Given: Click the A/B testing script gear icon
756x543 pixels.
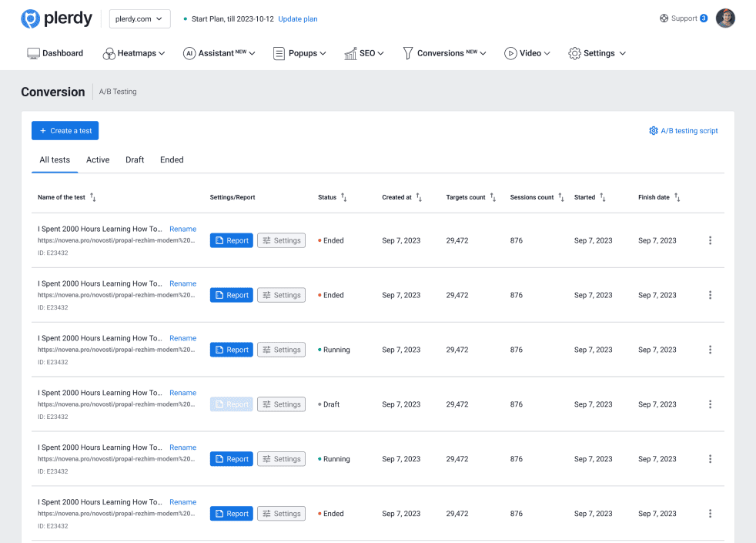Looking at the screenshot, I should click(x=654, y=131).
